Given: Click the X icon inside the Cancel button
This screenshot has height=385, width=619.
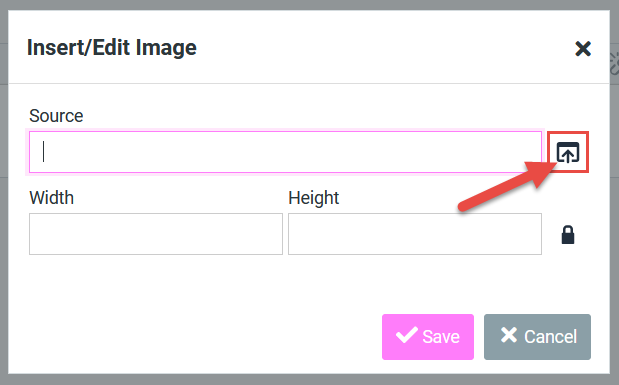Looking at the screenshot, I should (x=509, y=335).
